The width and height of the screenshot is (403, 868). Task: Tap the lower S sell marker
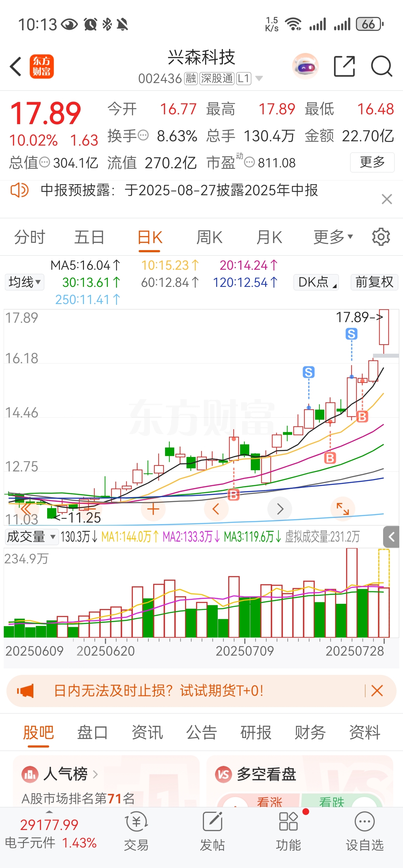tap(309, 372)
